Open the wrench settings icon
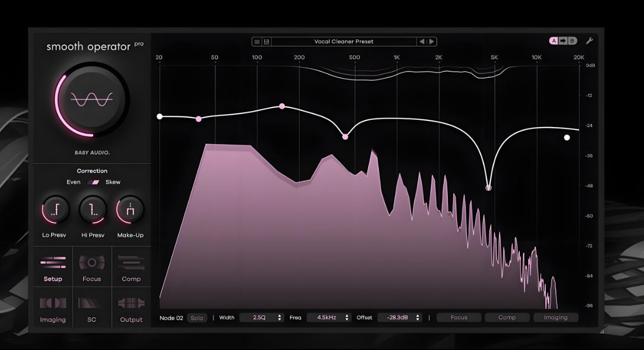This screenshot has height=350, width=644. click(x=590, y=40)
